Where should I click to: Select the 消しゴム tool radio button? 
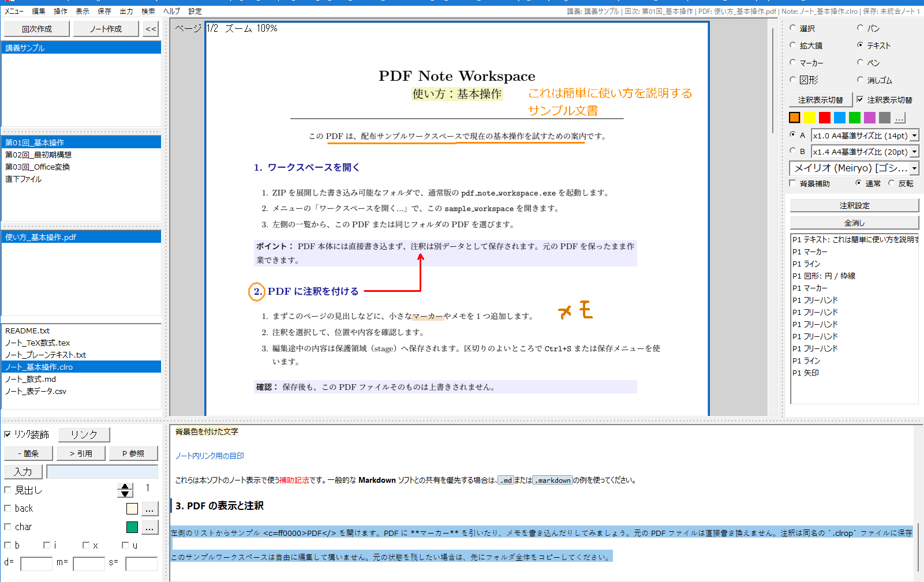coord(860,80)
